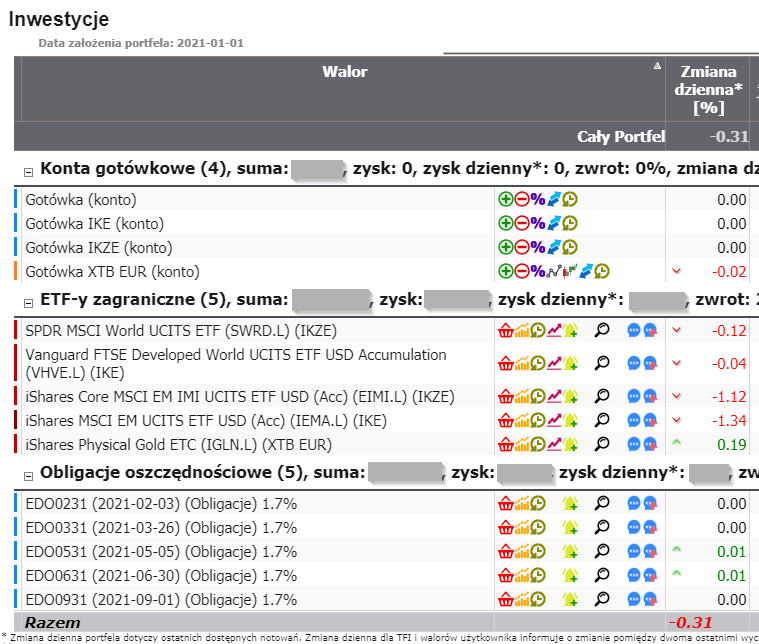Click 0.19 daily change for gold ETC

pos(731,445)
